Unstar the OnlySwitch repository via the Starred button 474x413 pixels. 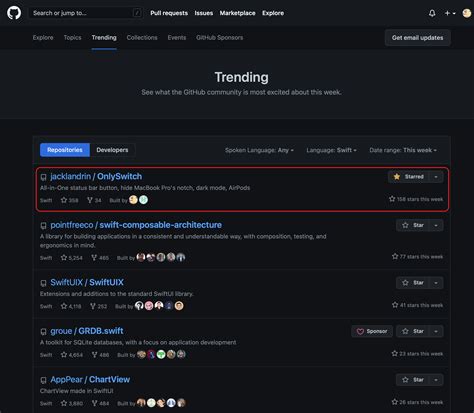409,177
